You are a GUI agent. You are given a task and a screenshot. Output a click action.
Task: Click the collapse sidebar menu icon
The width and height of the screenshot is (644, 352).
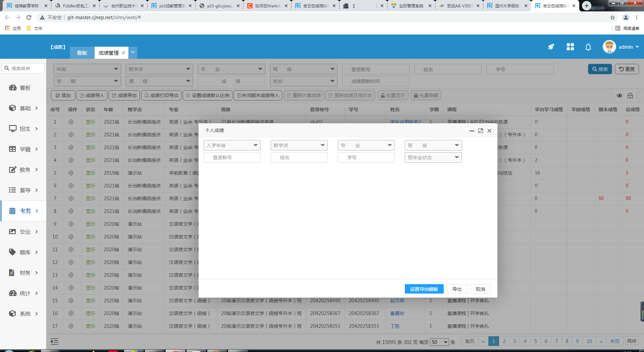point(54,342)
